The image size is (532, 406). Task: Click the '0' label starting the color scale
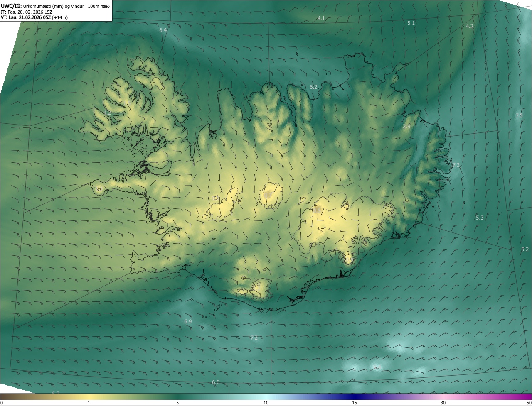click(2, 403)
